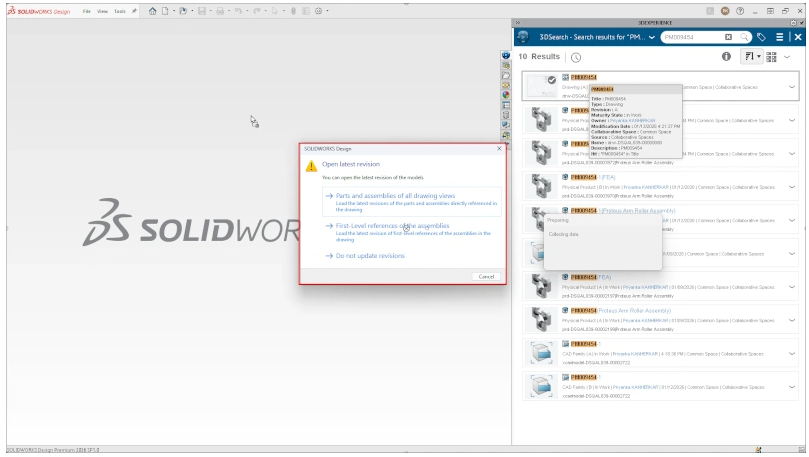Click the magnifier search icon in 3DSearch
The image size is (809, 457).
coord(745,37)
